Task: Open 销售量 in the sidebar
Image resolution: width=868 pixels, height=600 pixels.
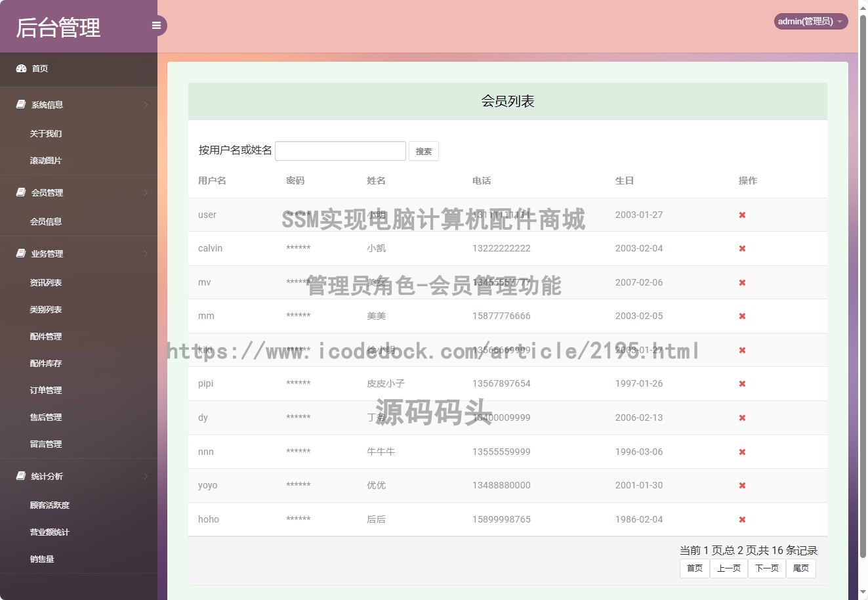Action: coord(42,559)
